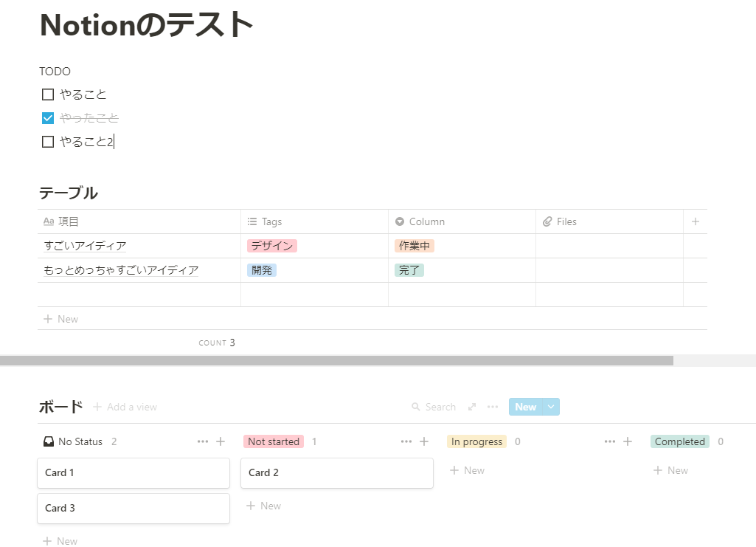Click the TODO text line
This screenshot has width=756, height=547.
[55, 72]
